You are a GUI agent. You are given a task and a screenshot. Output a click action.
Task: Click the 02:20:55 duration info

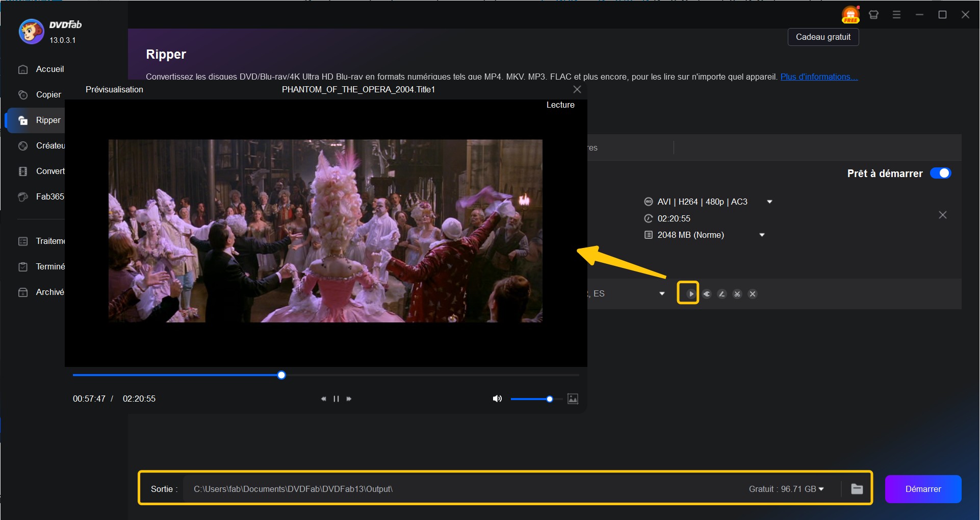[674, 218]
